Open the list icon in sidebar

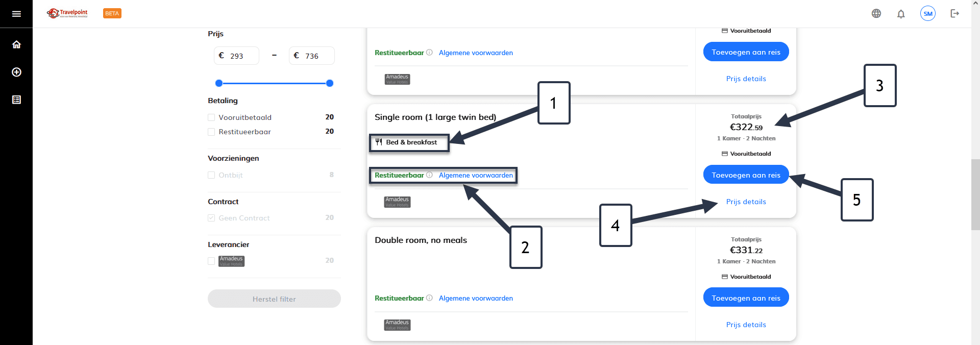pyautogui.click(x=16, y=100)
